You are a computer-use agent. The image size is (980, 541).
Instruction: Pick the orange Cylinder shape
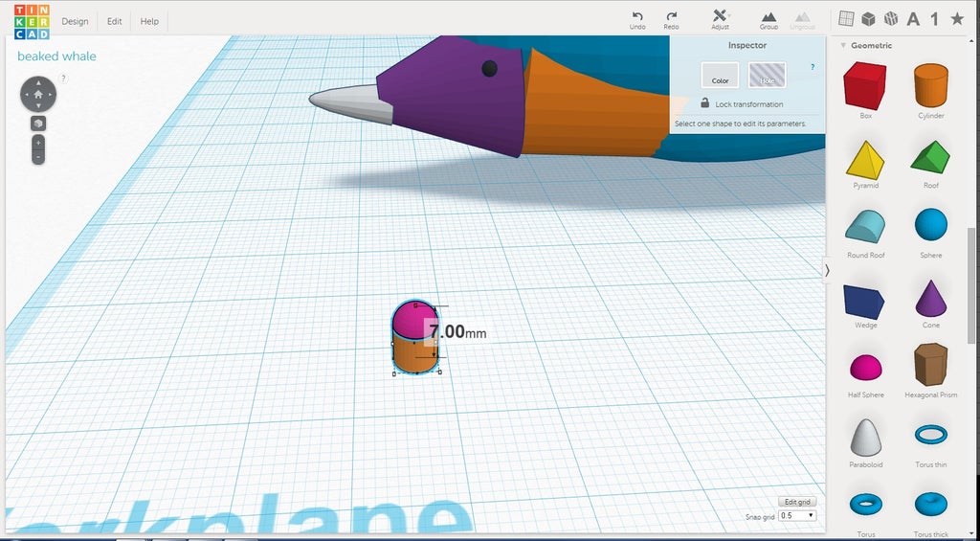931,85
